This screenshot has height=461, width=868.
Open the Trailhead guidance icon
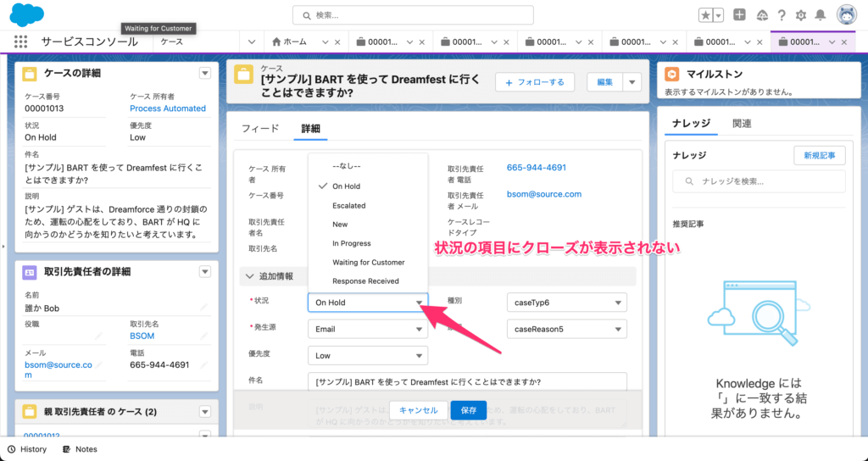click(762, 15)
